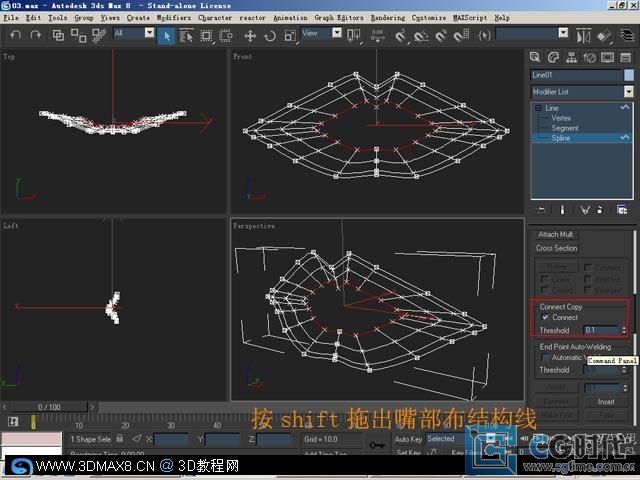
Task: Open the Customize menu
Action: (429, 18)
